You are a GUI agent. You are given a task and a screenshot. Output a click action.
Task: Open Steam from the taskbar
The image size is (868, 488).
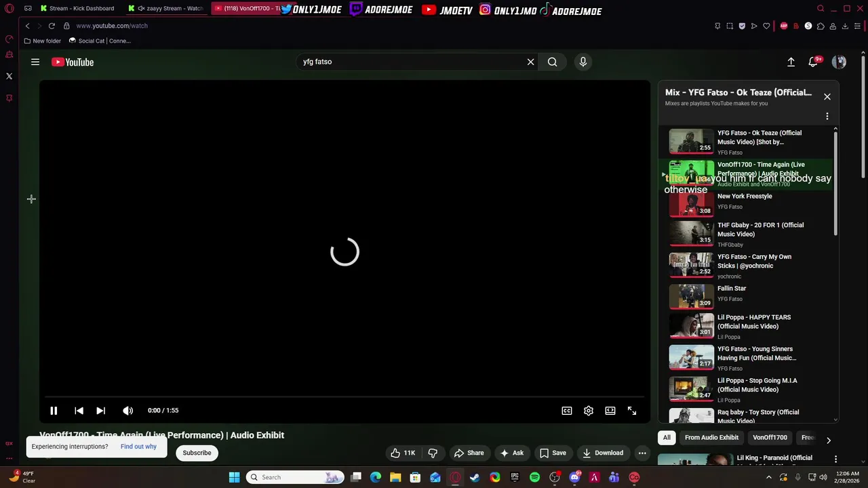pos(475,477)
